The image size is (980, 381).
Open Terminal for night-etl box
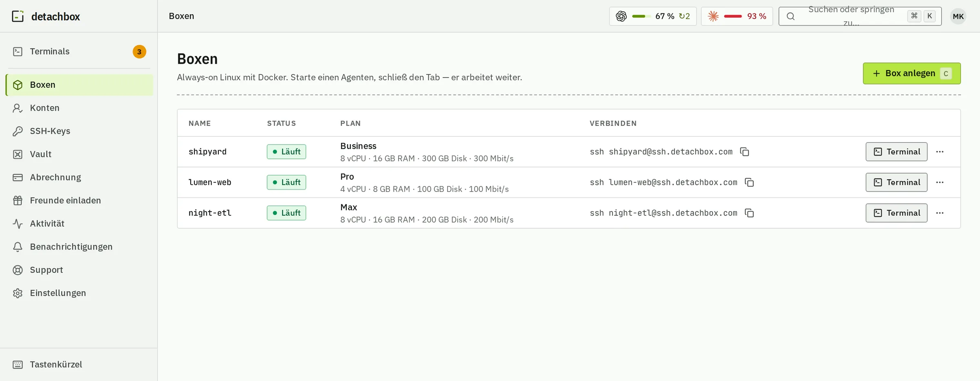[896, 213]
